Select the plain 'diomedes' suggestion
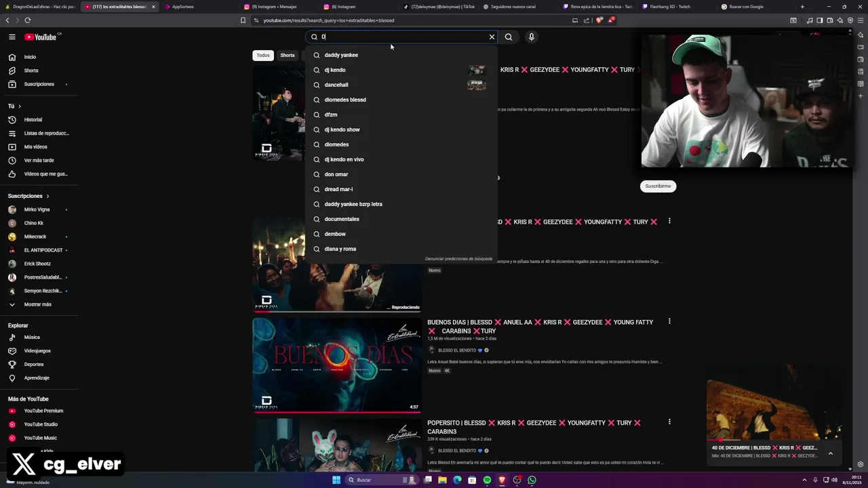The height and width of the screenshot is (488, 868). [x=401, y=144]
